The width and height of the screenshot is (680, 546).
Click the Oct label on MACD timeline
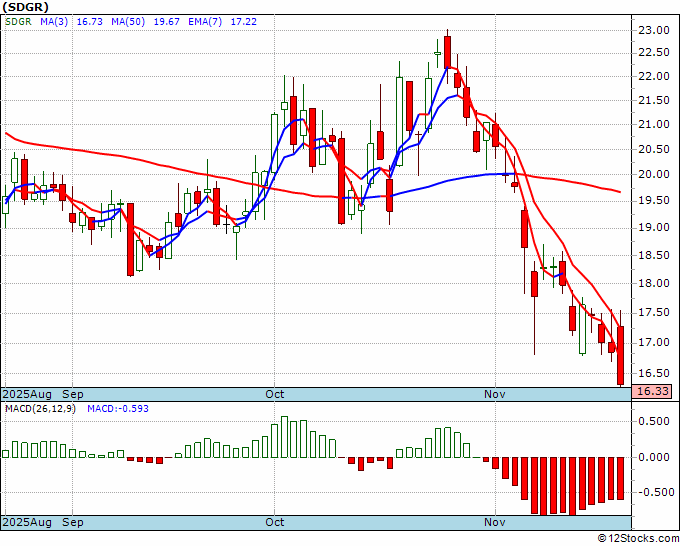click(x=275, y=522)
